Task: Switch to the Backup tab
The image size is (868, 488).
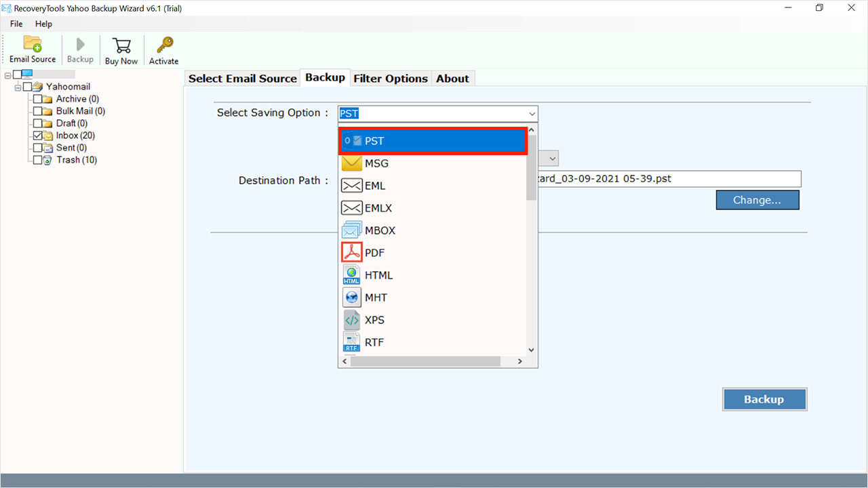Action: click(x=325, y=77)
